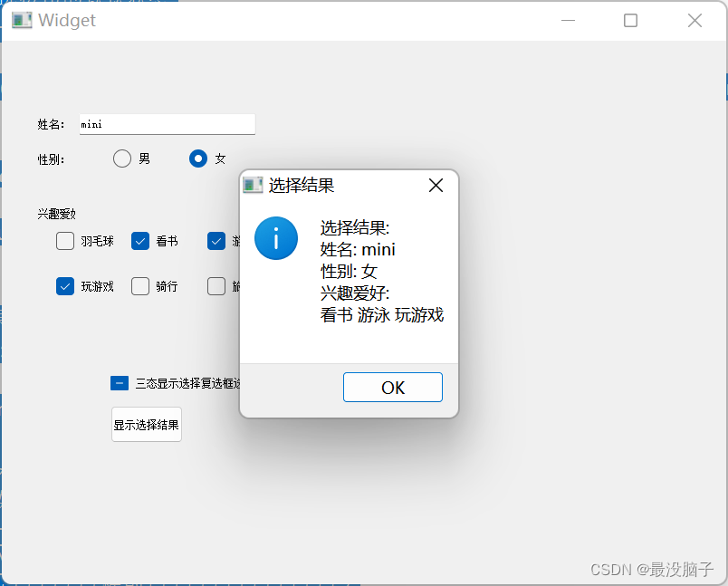Click the 选择结果 dialog title bar icon

click(x=254, y=185)
